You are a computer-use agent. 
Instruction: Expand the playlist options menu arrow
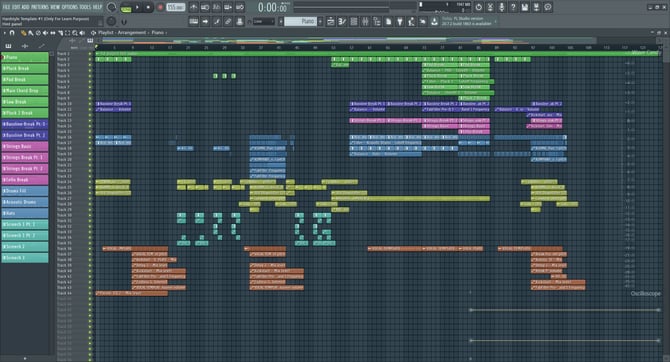pyautogui.click(x=5, y=33)
